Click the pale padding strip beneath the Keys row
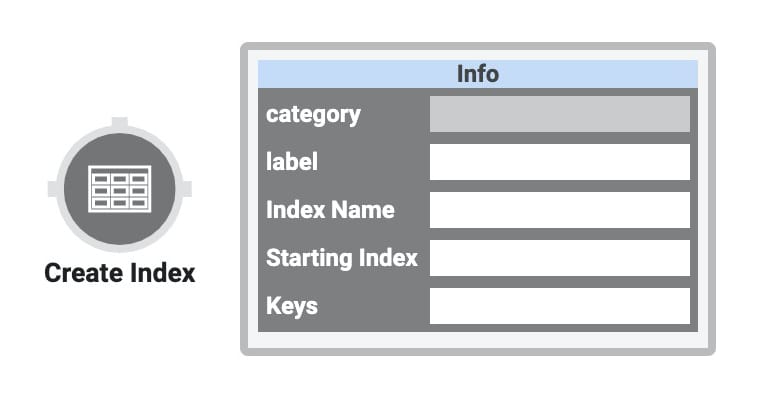774x400 pixels. 477,339
